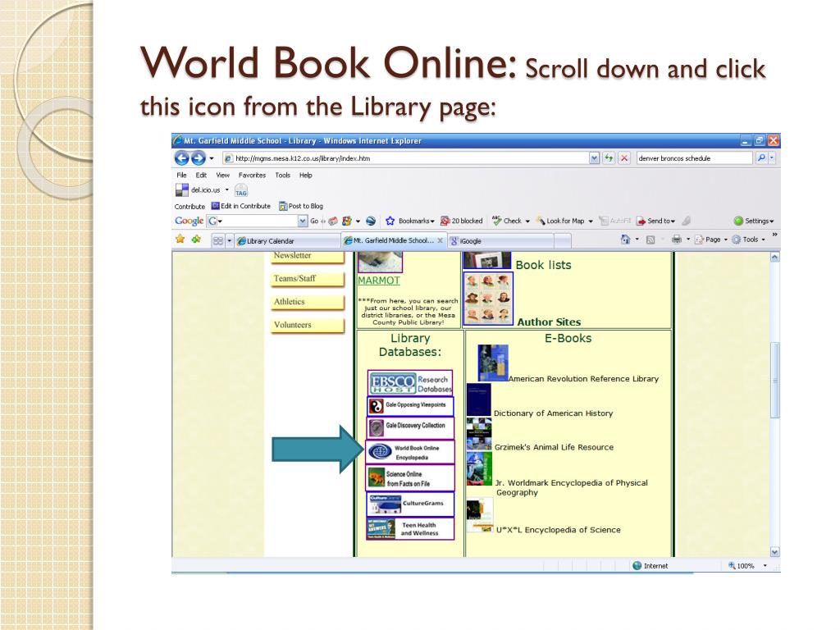
Task: Click the URL address bar field
Action: click(407, 158)
